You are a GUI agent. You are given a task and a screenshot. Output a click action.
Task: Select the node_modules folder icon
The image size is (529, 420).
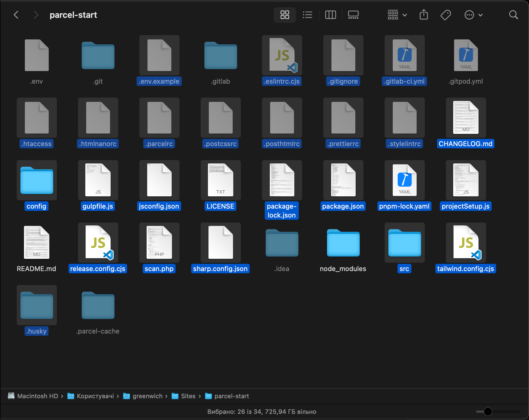click(x=343, y=243)
